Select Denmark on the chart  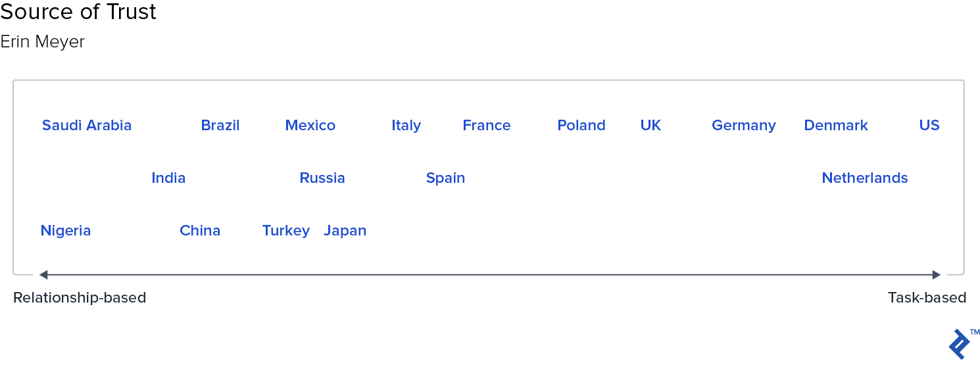836,125
